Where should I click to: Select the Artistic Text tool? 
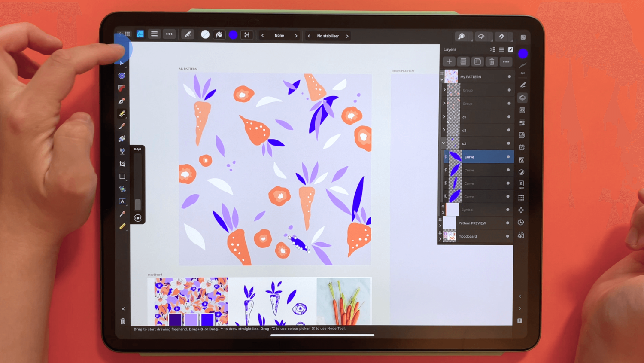pos(122,201)
